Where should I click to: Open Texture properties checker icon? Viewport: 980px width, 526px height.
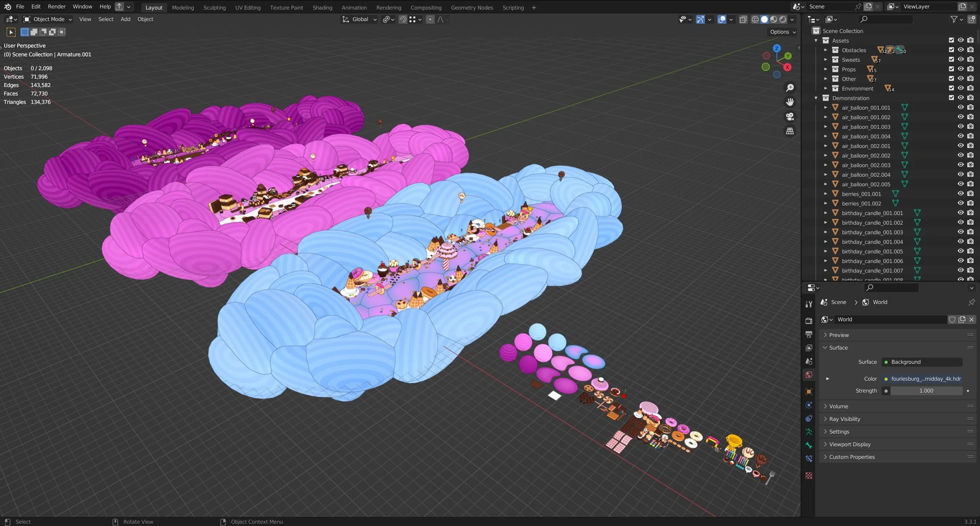(809, 475)
